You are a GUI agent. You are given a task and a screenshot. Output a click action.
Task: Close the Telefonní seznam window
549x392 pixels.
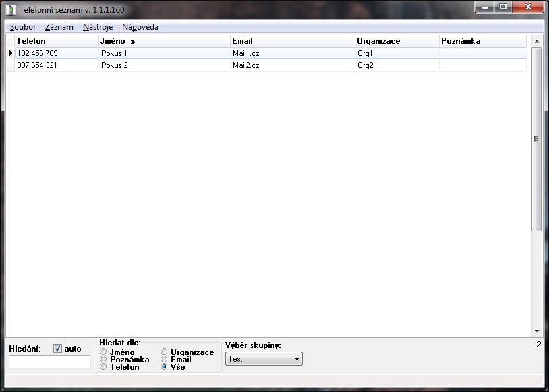click(528, 7)
